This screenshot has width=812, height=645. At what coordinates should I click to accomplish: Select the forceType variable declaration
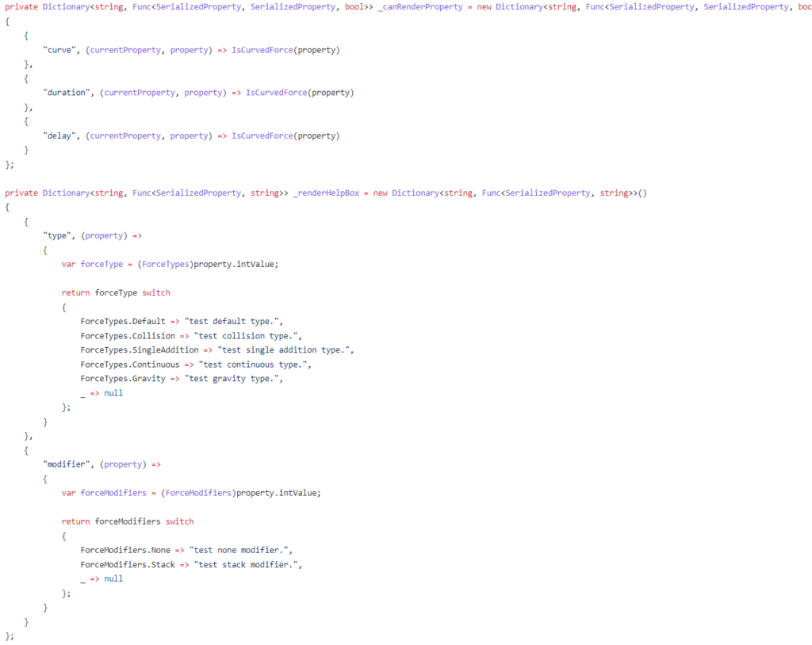coord(103,264)
